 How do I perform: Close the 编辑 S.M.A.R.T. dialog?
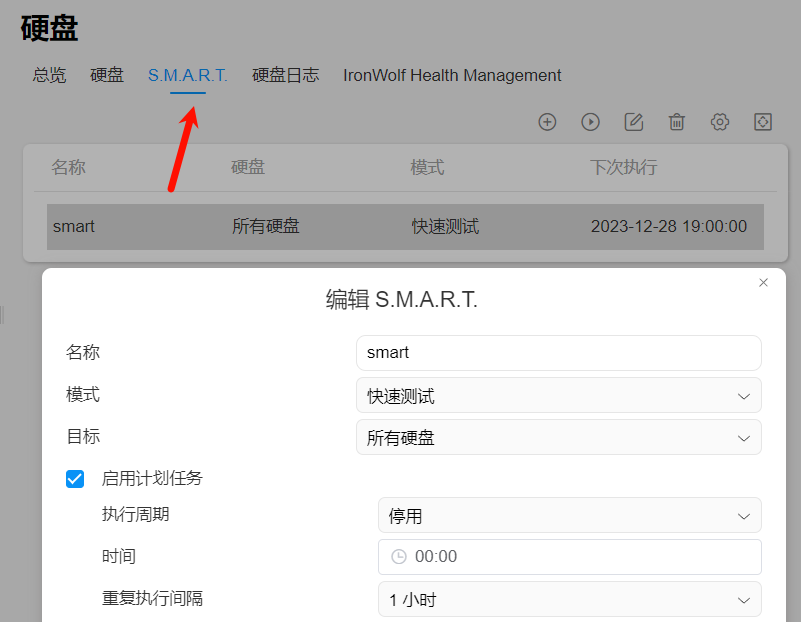(x=764, y=283)
